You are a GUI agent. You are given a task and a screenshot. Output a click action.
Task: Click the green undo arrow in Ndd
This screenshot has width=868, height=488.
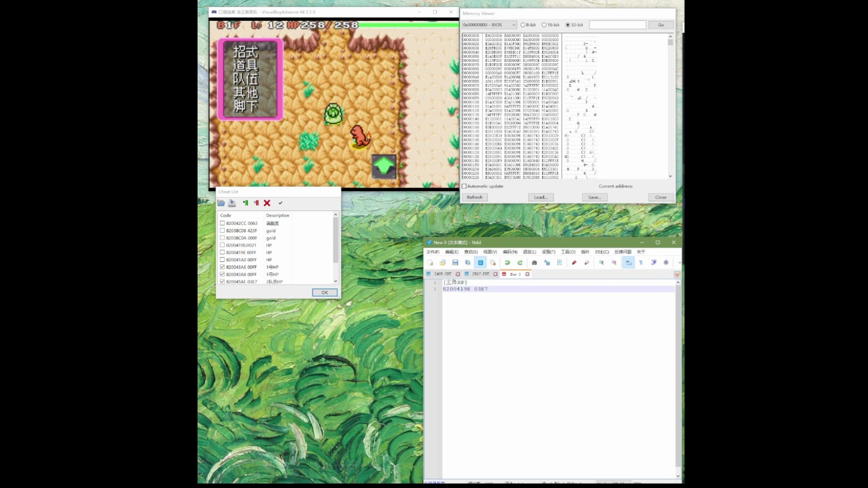[507, 263]
